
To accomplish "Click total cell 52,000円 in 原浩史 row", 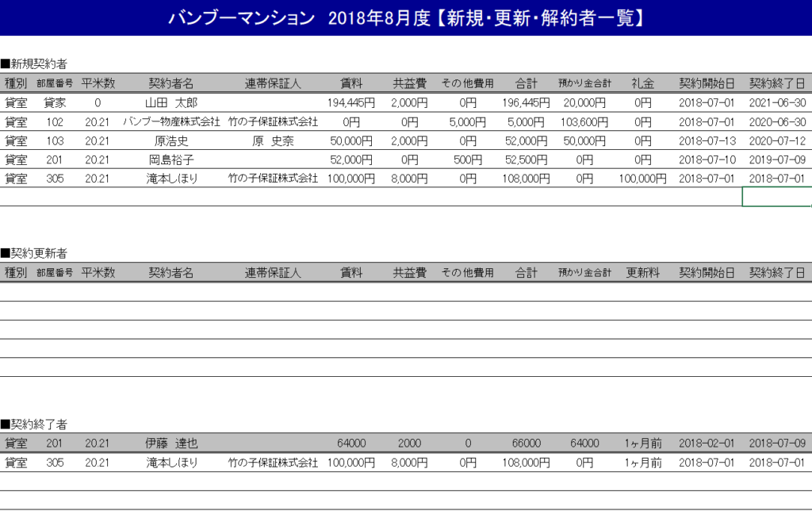I will point(527,141).
